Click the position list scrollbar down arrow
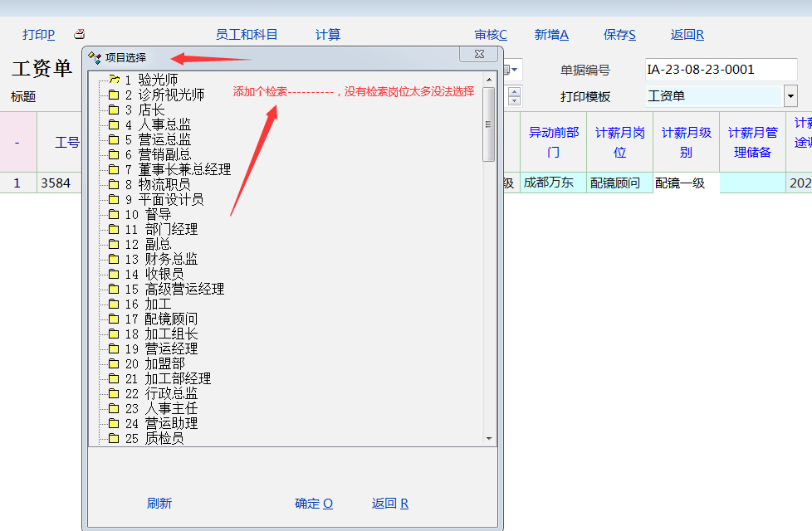This screenshot has width=812, height=531. click(488, 438)
